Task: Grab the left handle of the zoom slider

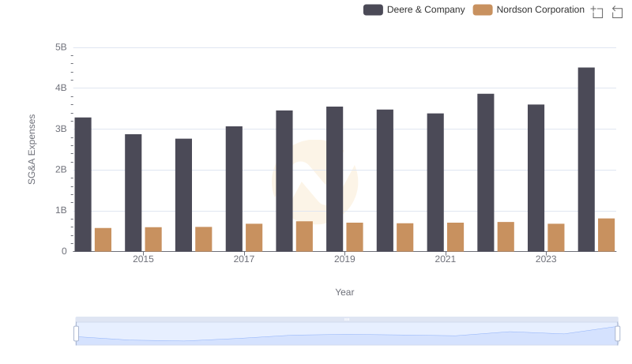Action: tap(76, 334)
